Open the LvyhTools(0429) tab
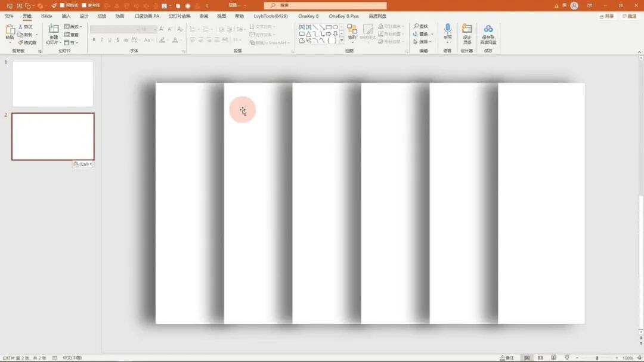 click(271, 16)
